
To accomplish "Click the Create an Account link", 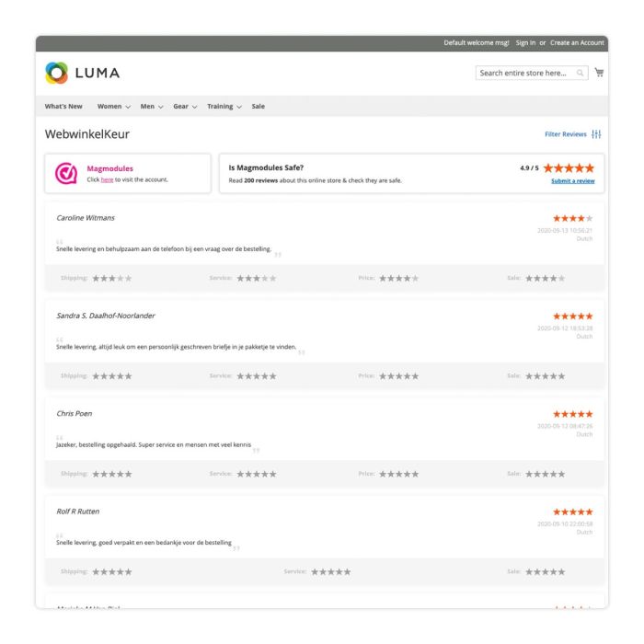I will 577,42.
